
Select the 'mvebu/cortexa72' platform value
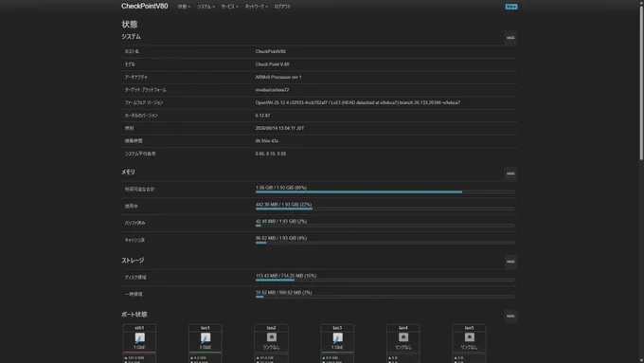coord(273,90)
